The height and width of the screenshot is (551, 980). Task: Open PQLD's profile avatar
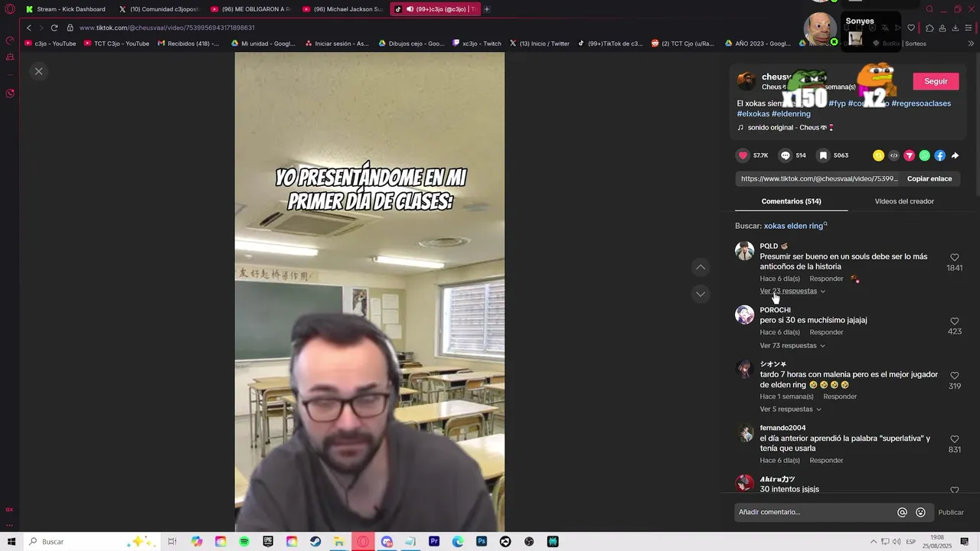(x=744, y=251)
